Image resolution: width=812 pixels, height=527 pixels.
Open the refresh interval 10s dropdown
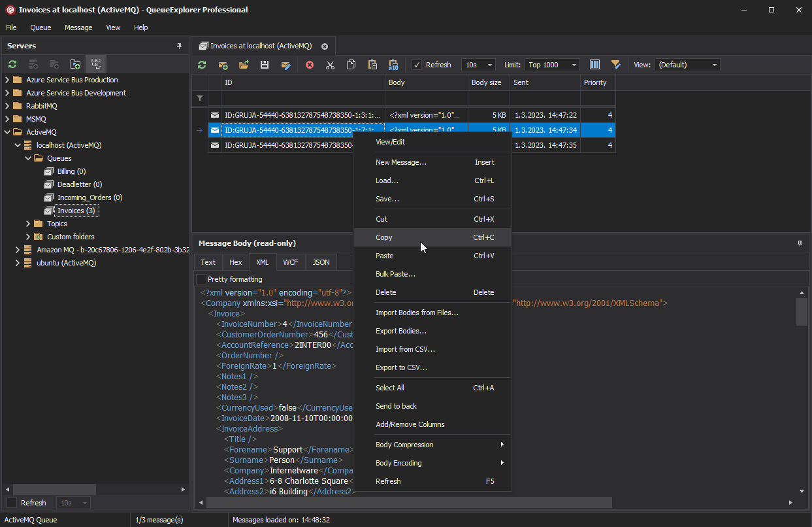click(478, 65)
